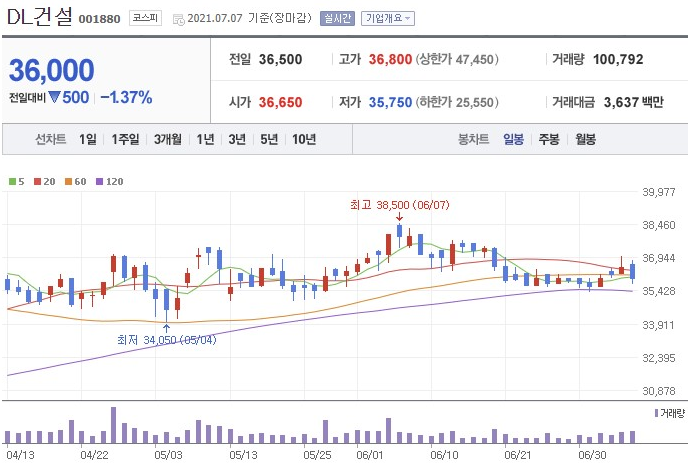
Task: Click the 30,878 y-axis price label
Action: pyautogui.click(x=659, y=391)
